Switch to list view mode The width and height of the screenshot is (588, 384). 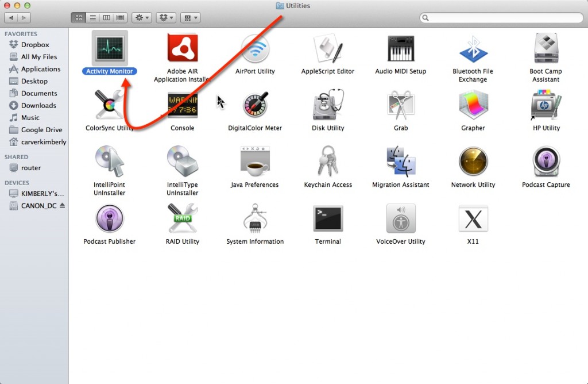point(92,18)
